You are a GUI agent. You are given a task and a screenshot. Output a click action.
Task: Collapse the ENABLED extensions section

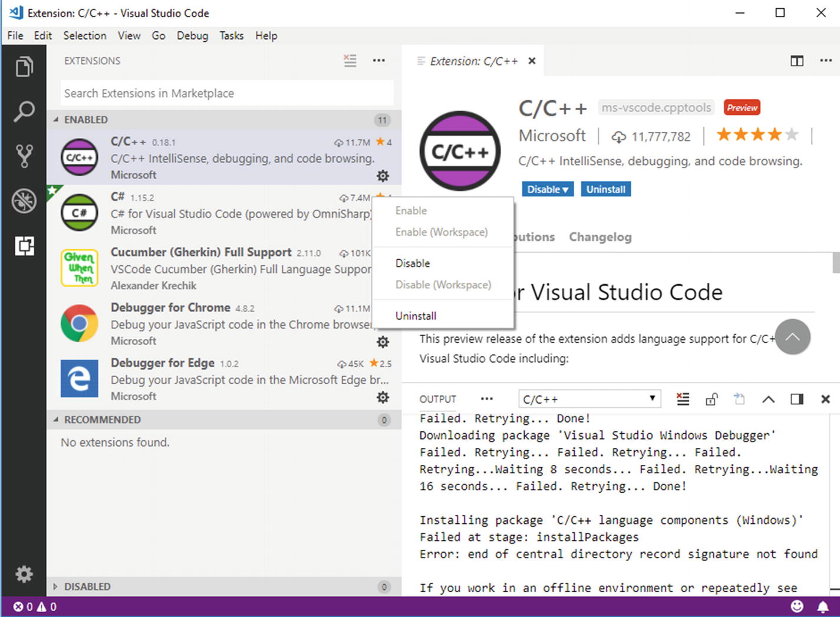tap(56, 120)
